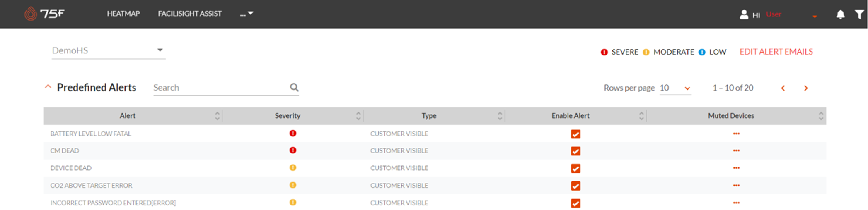
Task: Open the notifications bell
Action: tap(840, 14)
